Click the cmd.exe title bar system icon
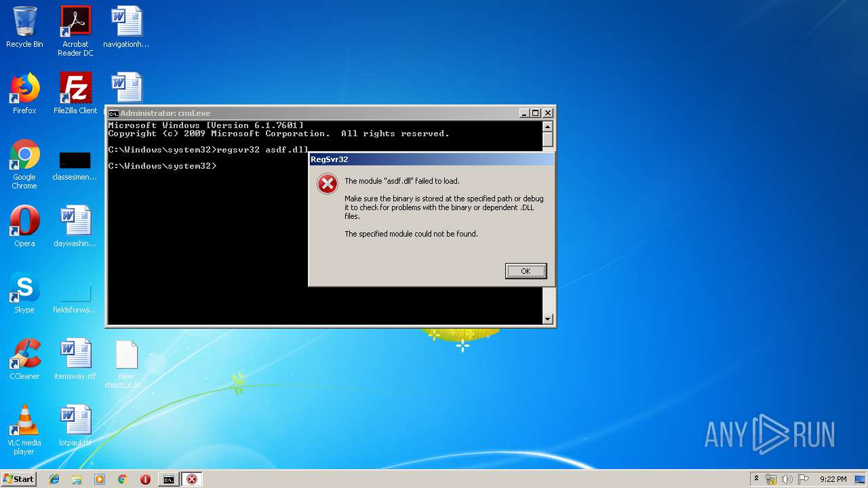Image resolution: width=868 pixels, height=488 pixels. pyautogui.click(x=114, y=113)
